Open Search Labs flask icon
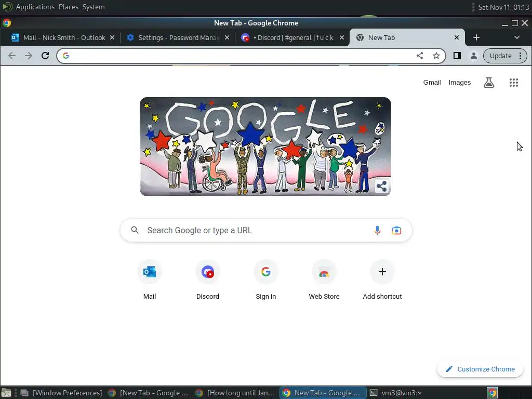 click(x=488, y=83)
